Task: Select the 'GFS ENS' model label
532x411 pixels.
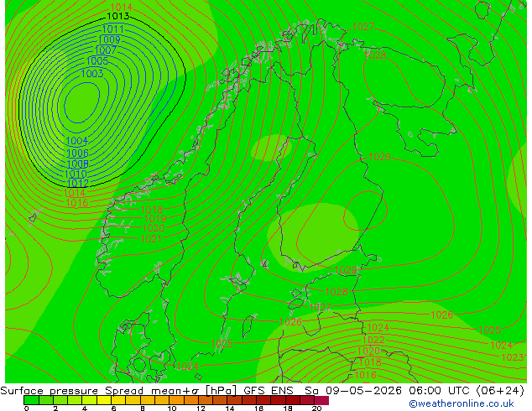Action: coord(269,391)
